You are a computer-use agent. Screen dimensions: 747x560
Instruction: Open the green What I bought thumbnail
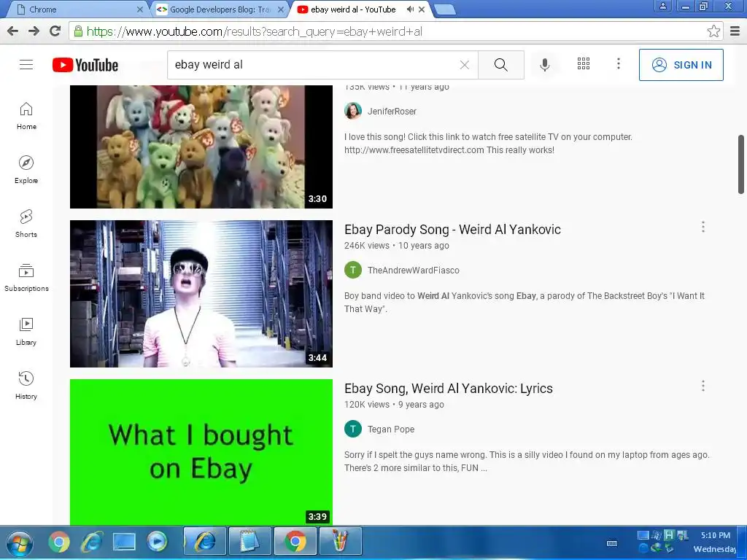(x=201, y=452)
